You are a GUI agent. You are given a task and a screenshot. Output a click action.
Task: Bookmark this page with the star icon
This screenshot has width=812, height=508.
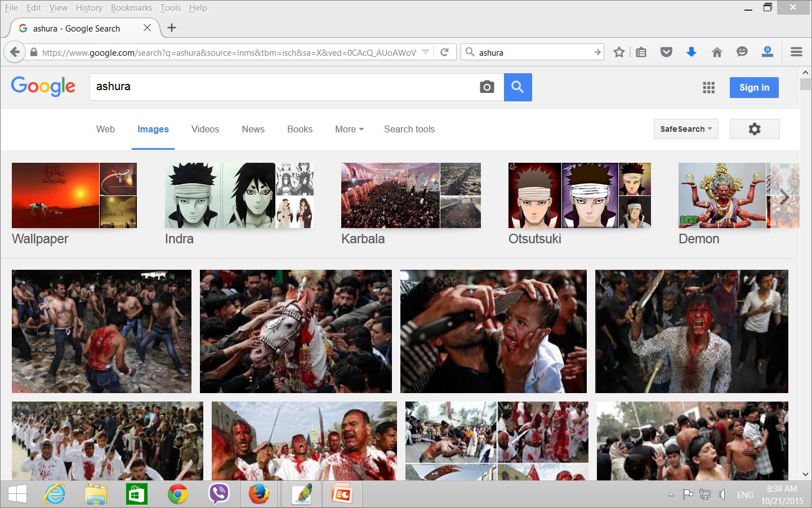(x=619, y=52)
